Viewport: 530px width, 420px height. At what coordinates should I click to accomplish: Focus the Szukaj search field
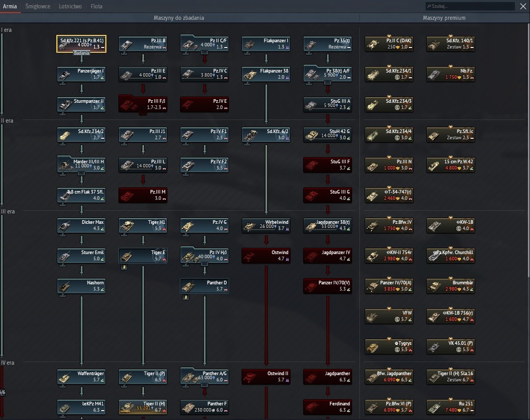pyautogui.click(x=470, y=6)
